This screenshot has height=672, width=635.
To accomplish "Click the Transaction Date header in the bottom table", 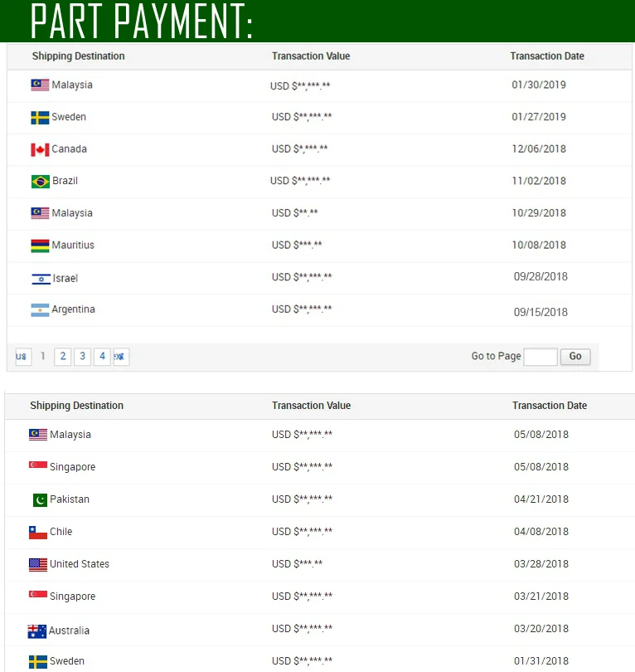I will coord(550,406).
